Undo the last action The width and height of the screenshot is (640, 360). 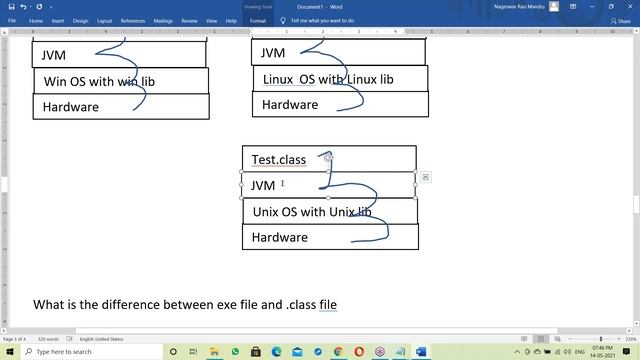[23, 7]
